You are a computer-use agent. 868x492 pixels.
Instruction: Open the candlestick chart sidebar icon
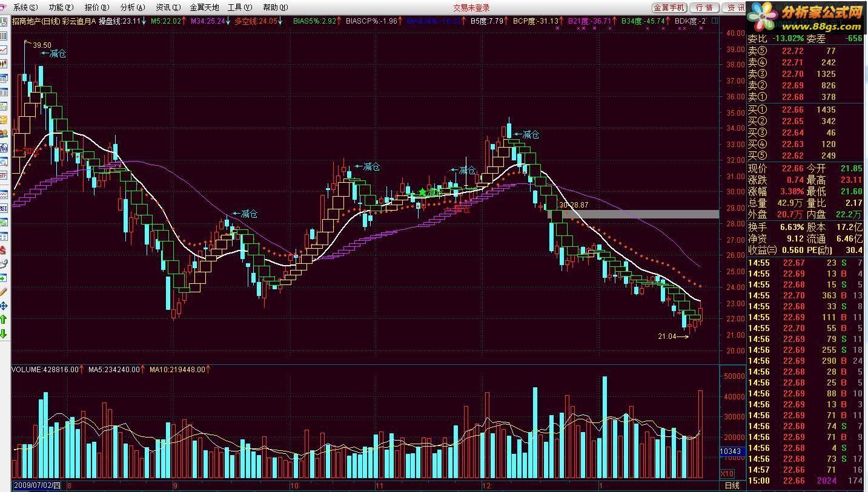pos(4,65)
